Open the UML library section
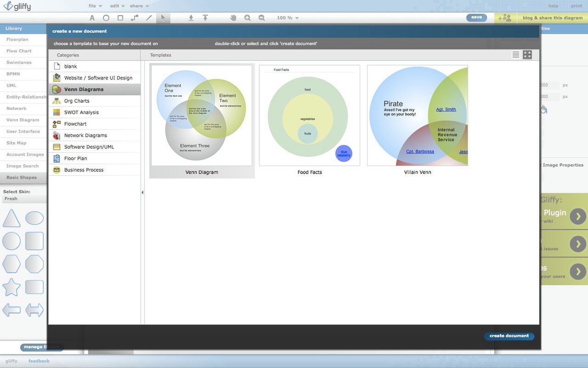This screenshot has width=588, height=368. 23,86
